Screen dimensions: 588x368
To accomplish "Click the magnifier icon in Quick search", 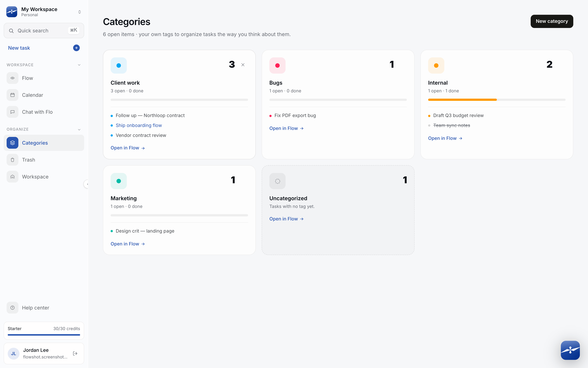I will point(11,31).
